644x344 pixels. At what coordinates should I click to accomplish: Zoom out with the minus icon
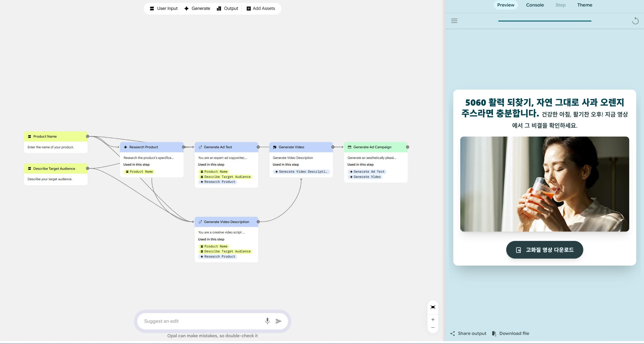pos(433,328)
